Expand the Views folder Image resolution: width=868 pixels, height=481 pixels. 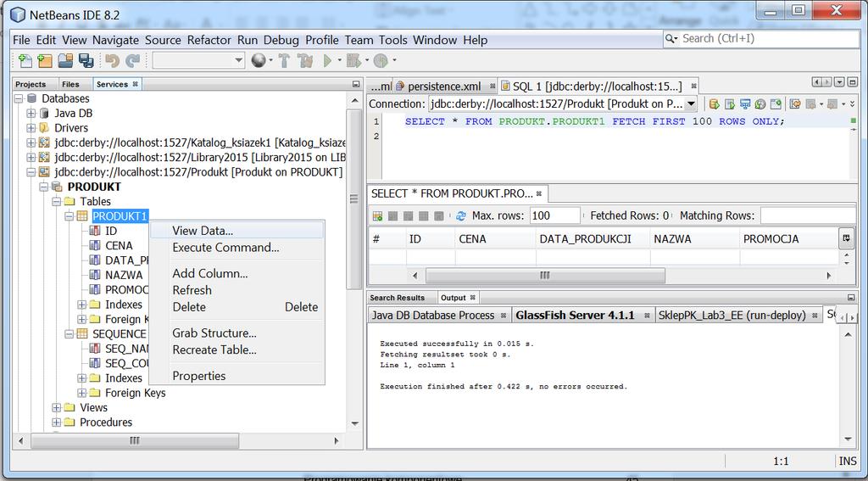click(x=57, y=407)
